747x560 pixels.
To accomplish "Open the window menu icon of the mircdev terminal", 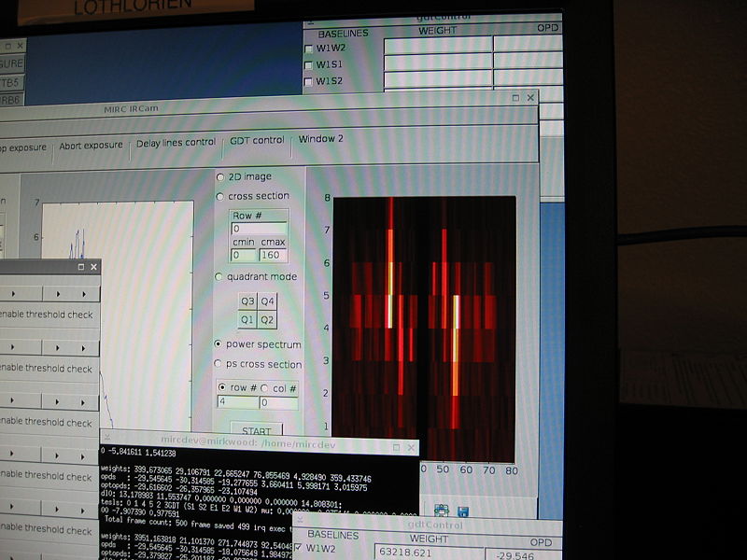I will pyautogui.click(x=107, y=437).
